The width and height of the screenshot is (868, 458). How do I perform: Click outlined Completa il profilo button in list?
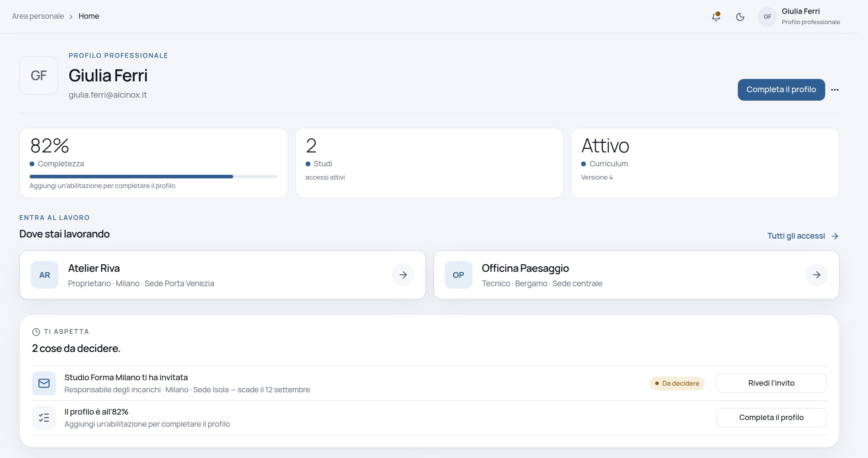[771, 418]
